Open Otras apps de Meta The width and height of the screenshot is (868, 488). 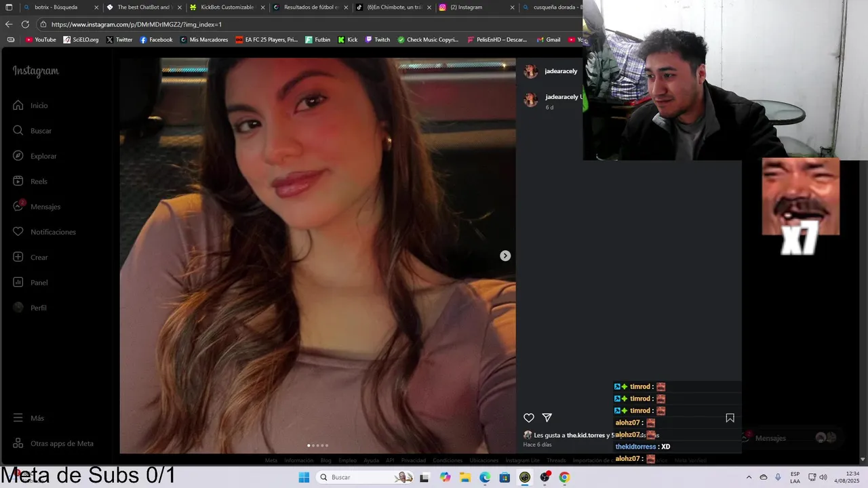53,443
